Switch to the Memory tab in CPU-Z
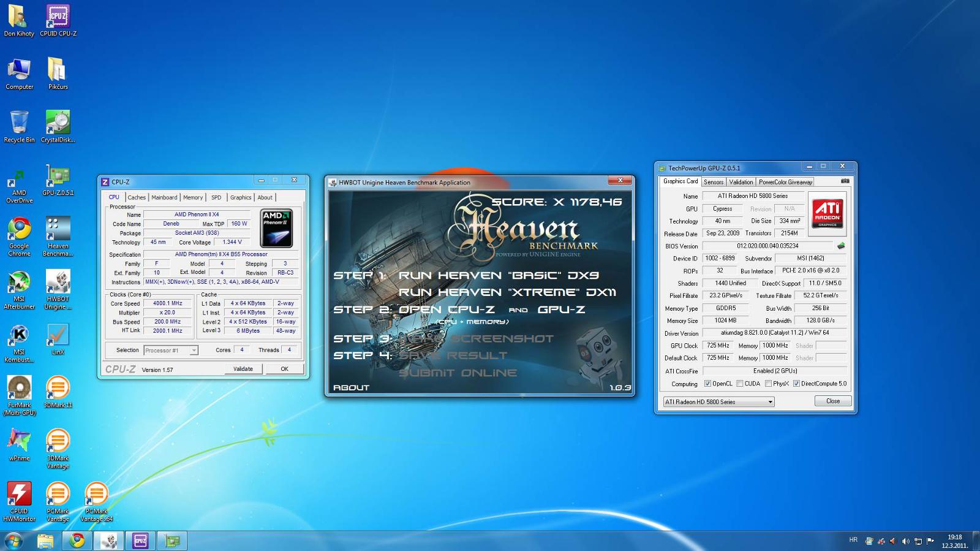The width and height of the screenshot is (980, 551). (x=193, y=197)
